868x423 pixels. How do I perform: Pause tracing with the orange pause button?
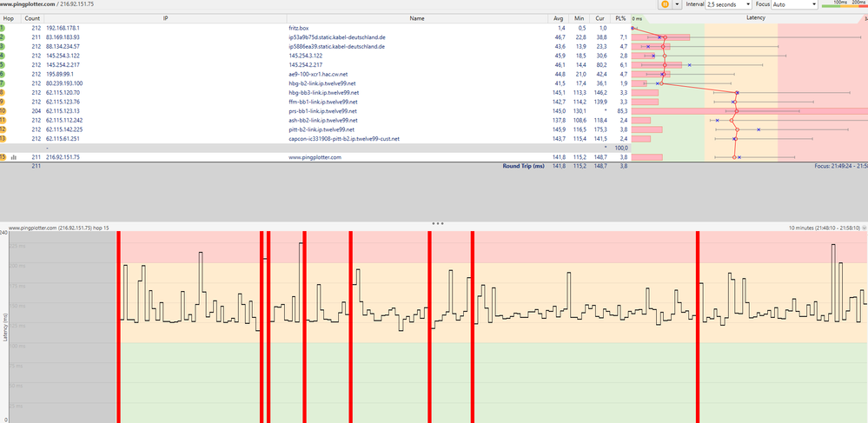click(x=665, y=3)
